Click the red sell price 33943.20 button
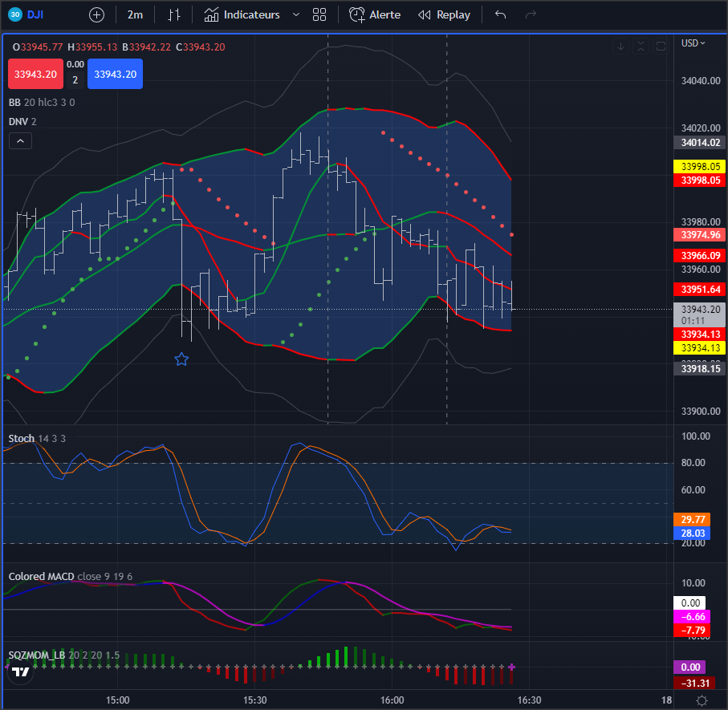Image resolution: width=728 pixels, height=710 pixels. click(36, 74)
